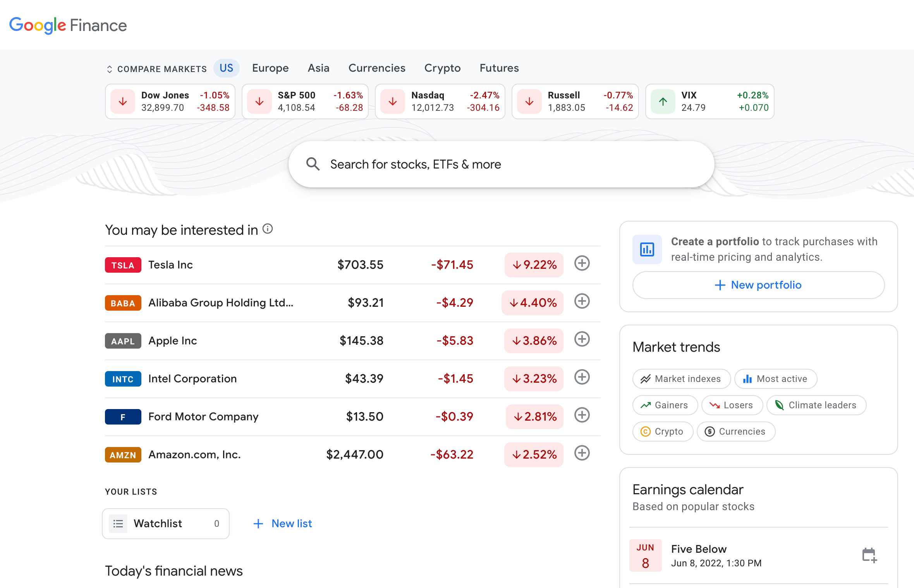Click the Google Finance logo

point(68,25)
